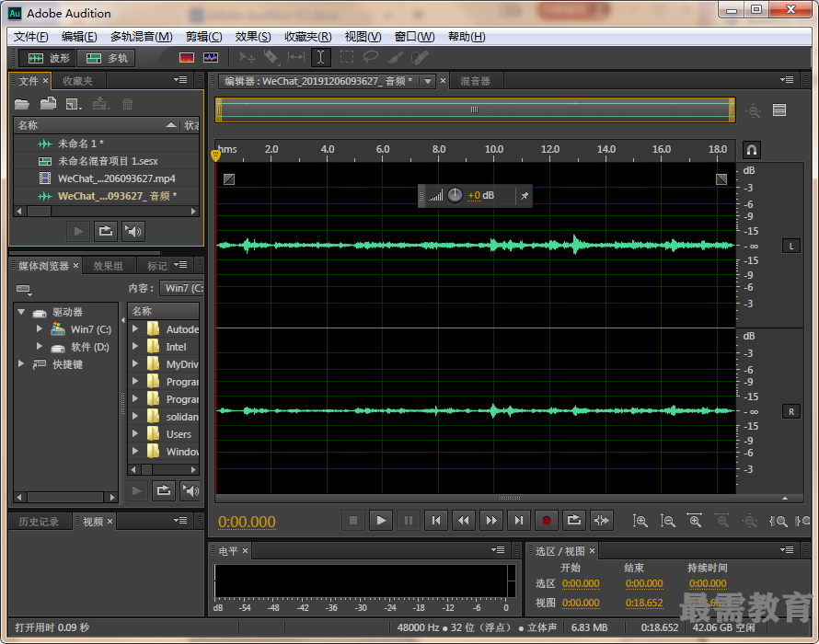This screenshot has width=819, height=644.
Task: Toggle loop playback in Files panel
Action: click(106, 232)
